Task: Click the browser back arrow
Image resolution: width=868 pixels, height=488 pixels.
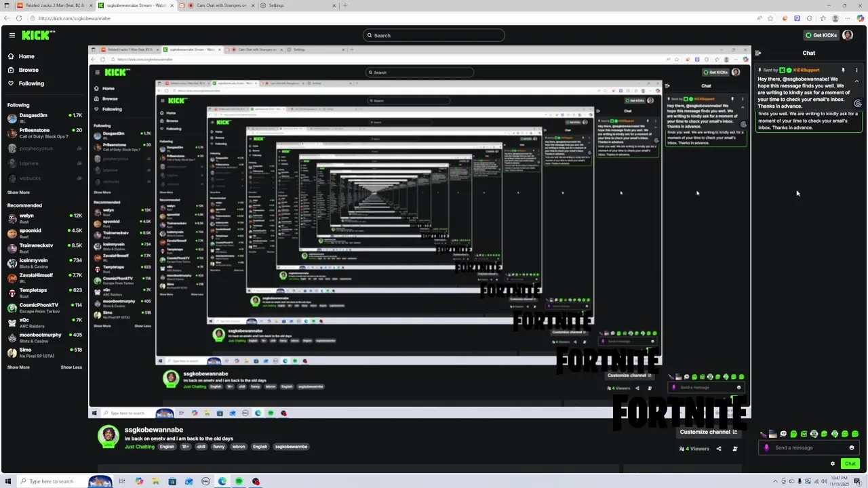Action: 7,18
